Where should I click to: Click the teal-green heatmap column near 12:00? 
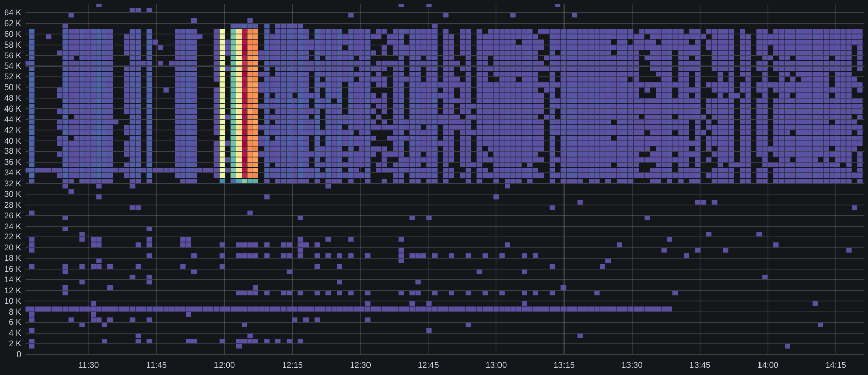click(x=233, y=106)
